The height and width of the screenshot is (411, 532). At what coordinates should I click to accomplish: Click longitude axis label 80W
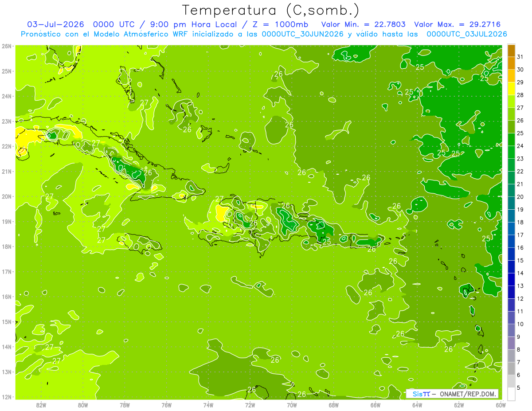click(x=83, y=405)
